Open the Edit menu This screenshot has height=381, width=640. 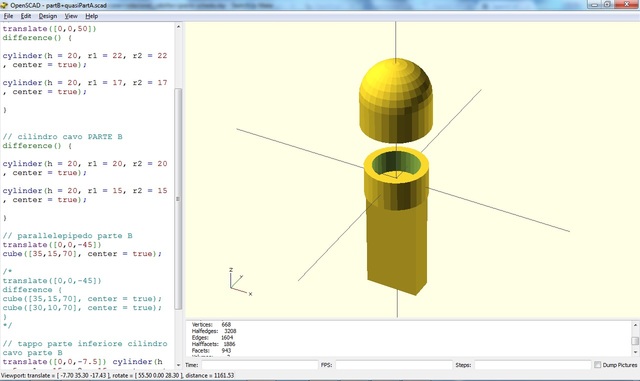26,16
